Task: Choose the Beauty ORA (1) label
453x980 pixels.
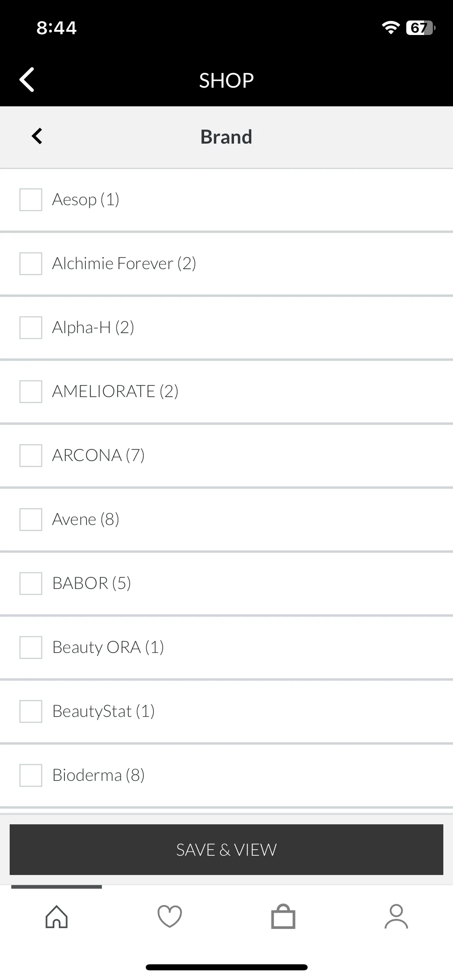Action: pos(108,647)
